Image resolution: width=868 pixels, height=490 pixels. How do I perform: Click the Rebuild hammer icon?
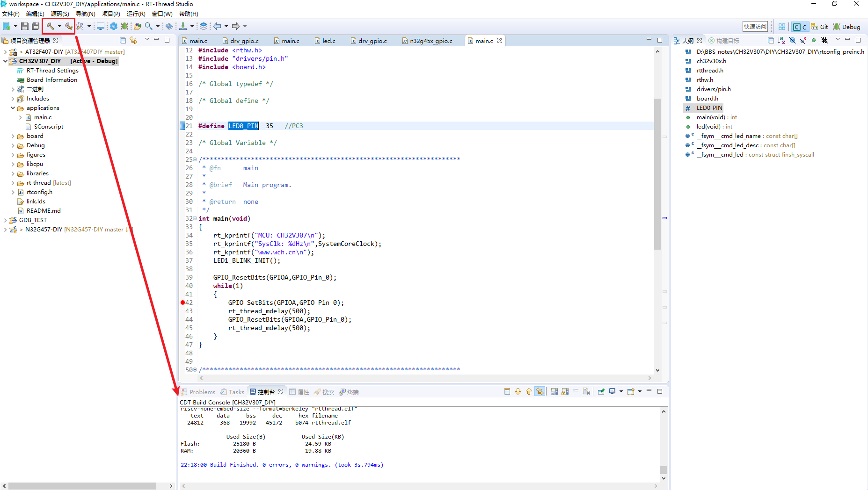pyautogui.click(x=69, y=26)
